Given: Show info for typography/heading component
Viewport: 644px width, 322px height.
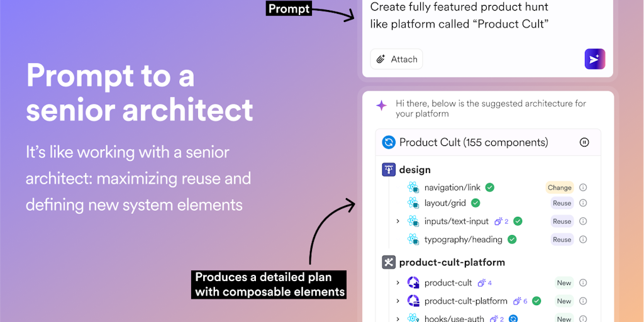Looking at the screenshot, I should (x=583, y=240).
